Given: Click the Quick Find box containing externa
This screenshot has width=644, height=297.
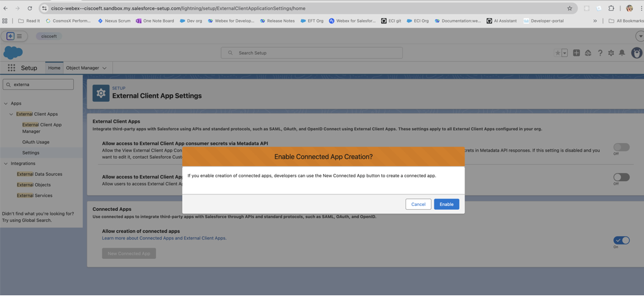Looking at the screenshot, I should (38, 84).
